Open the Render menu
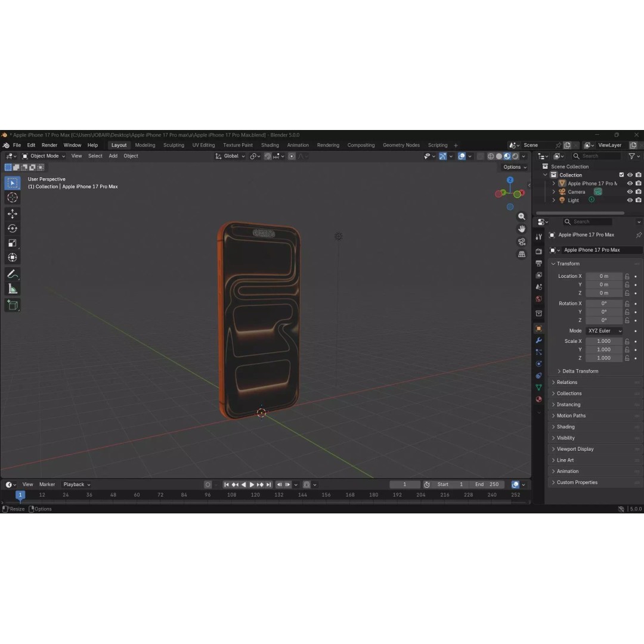 pyautogui.click(x=49, y=145)
